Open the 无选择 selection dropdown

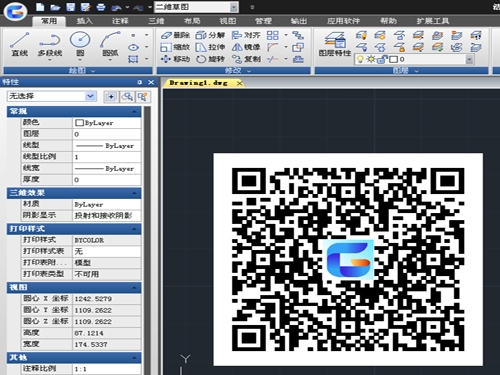pos(52,96)
